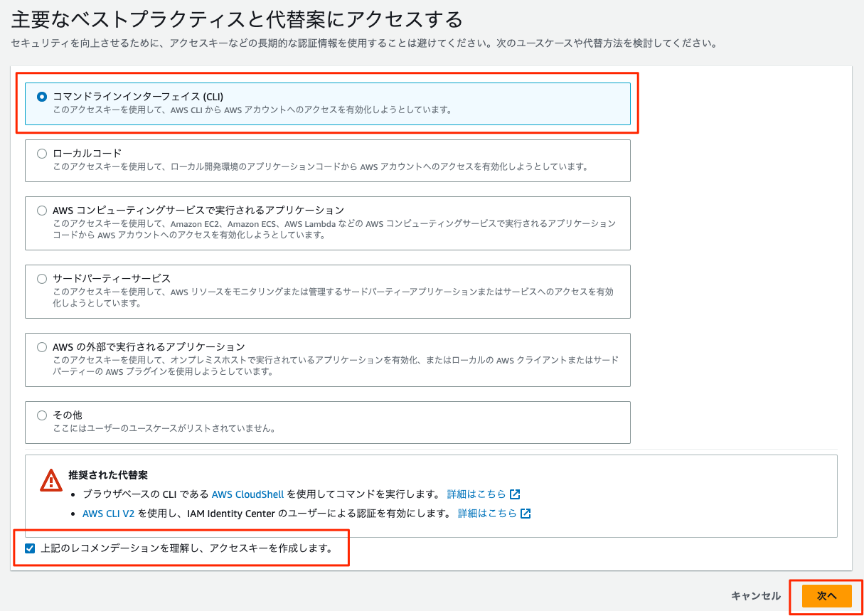Viewport: 864px width, 616px height.
Task: Click the Amazon EC2, Amazon ECS description text
Action: [334, 229]
